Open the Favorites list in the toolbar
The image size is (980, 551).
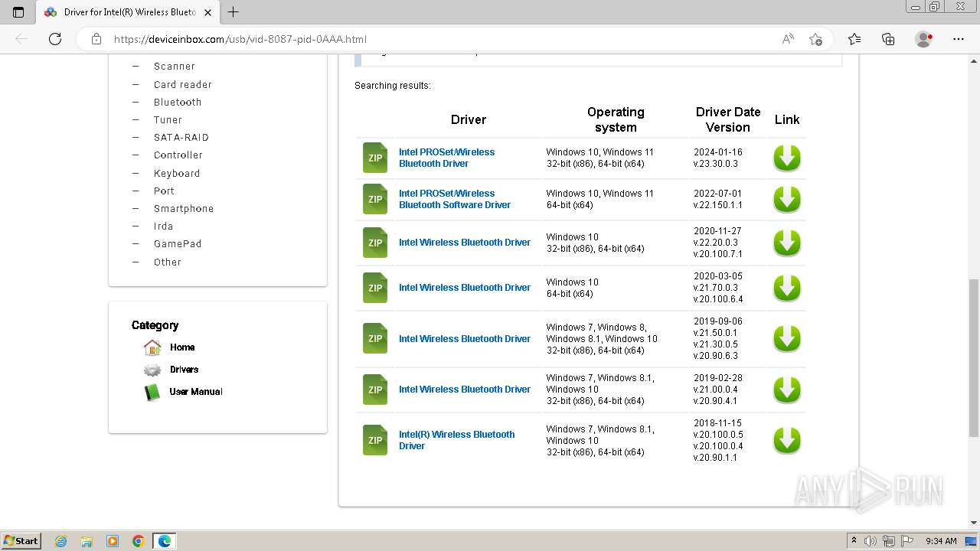pos(854,39)
